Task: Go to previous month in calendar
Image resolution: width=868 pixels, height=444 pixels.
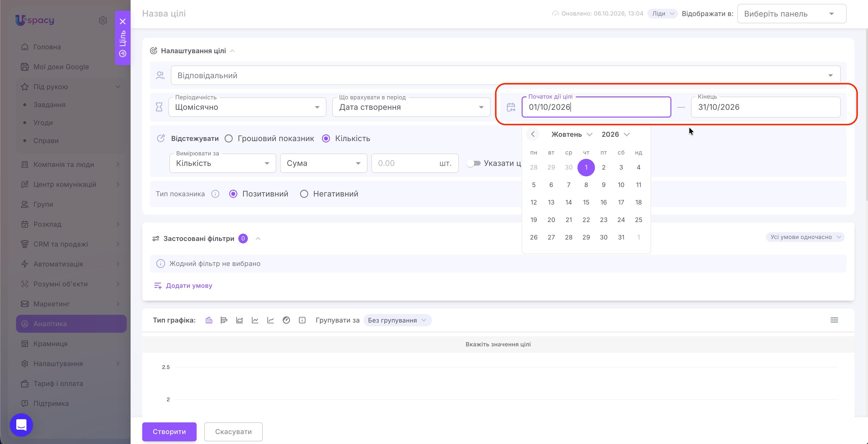Action: tap(533, 134)
